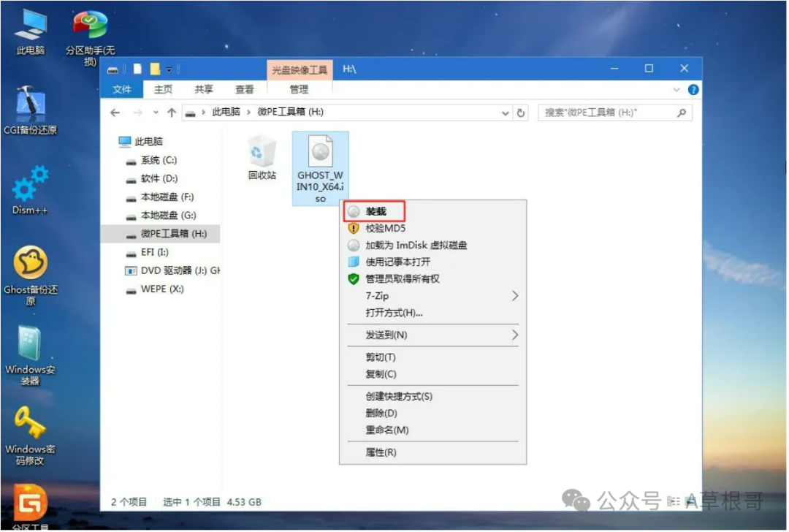
Task: Click the search magnifier icon
Action: coord(682,113)
